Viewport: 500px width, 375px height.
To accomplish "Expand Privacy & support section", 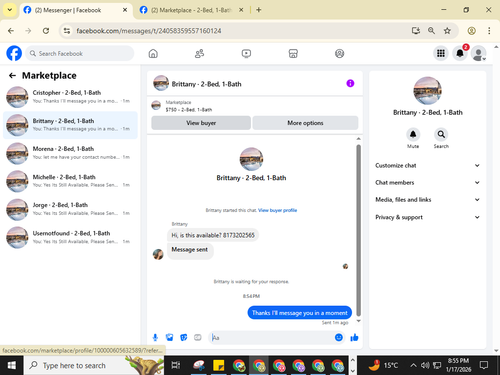I will [427, 217].
